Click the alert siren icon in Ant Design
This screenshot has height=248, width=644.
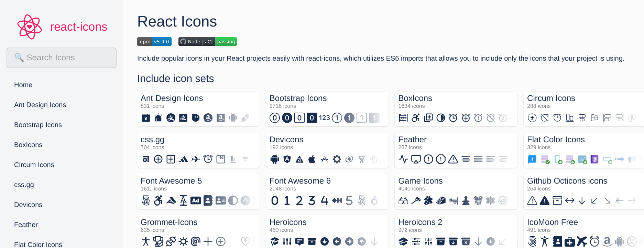pos(158,118)
